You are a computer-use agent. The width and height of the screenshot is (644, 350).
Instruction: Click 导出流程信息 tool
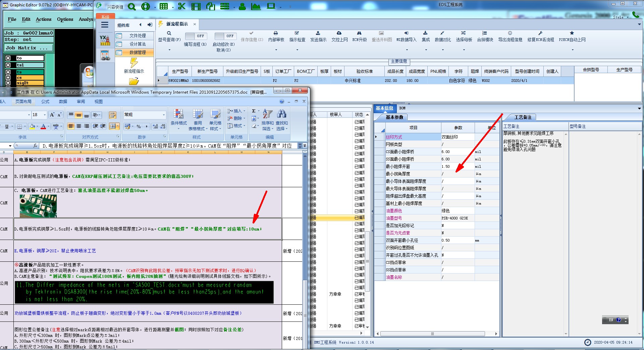click(x=510, y=37)
